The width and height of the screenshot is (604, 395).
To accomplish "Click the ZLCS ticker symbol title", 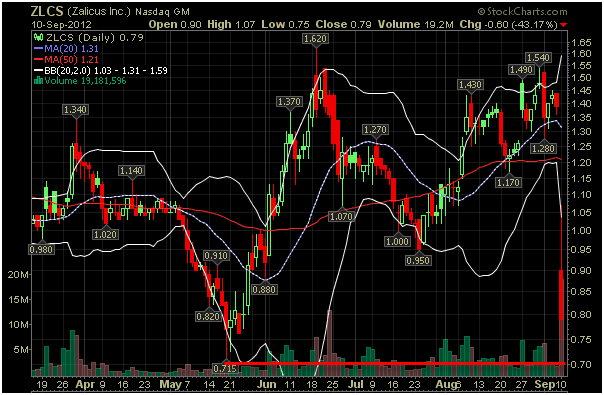I will pyautogui.click(x=47, y=11).
